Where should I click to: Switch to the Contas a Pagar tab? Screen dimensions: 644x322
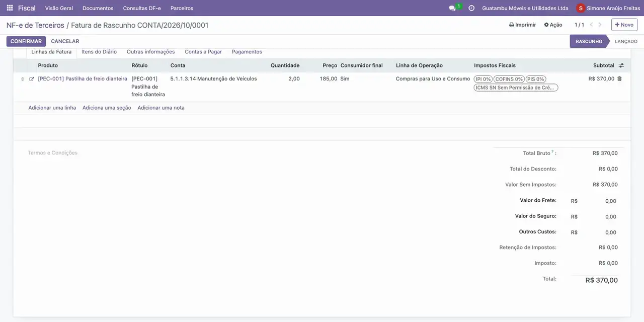tap(203, 52)
